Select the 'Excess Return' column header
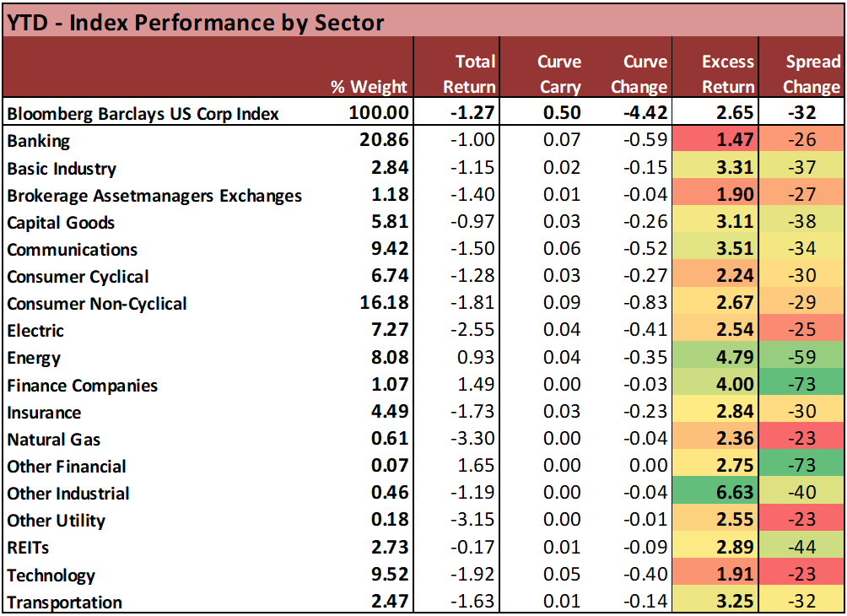This screenshot has width=847, height=616. click(x=728, y=73)
